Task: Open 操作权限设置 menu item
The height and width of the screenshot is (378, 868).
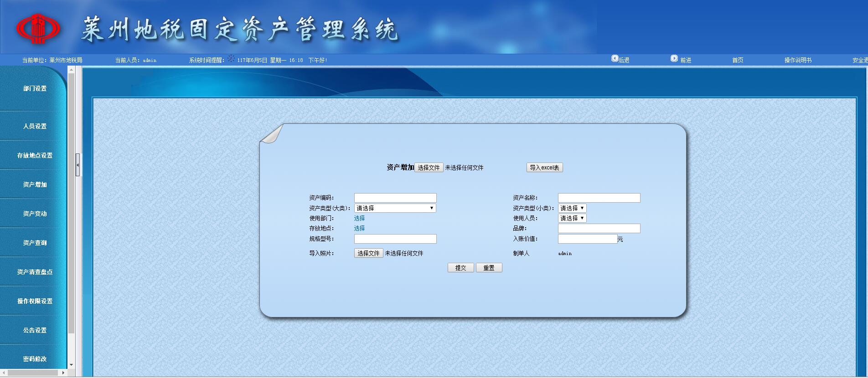Action: [x=35, y=301]
